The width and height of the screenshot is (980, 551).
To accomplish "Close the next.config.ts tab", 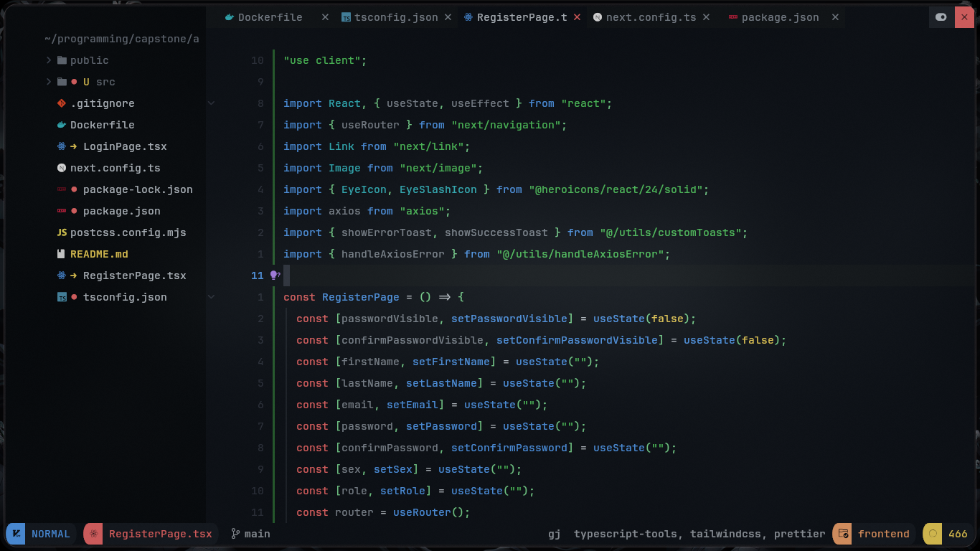I will 706,17.
